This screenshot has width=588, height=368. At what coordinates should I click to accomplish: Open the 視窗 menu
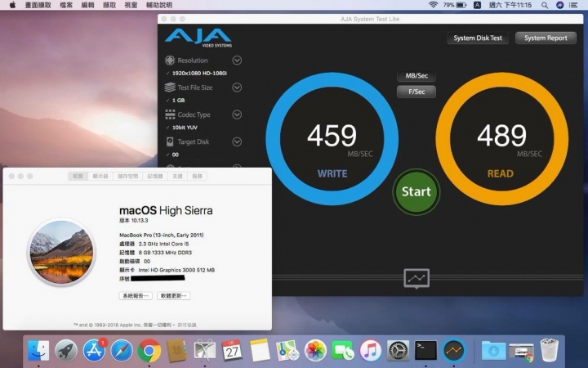click(x=131, y=5)
